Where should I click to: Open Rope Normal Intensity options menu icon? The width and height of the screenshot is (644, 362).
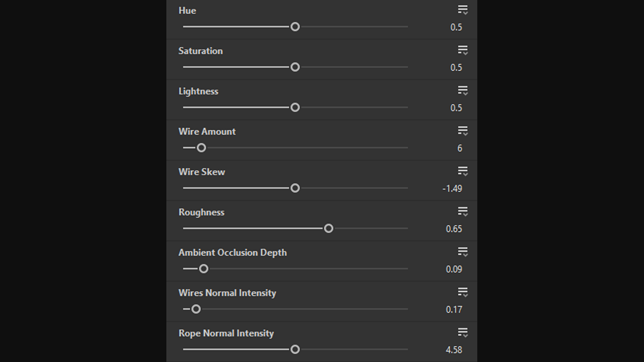point(462,332)
